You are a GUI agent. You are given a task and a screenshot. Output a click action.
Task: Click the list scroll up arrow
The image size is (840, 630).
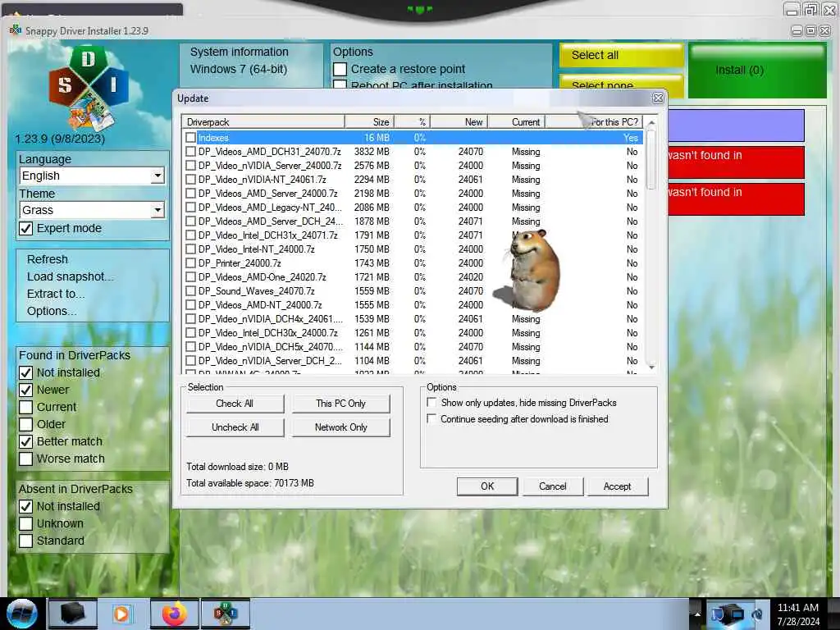pos(651,123)
